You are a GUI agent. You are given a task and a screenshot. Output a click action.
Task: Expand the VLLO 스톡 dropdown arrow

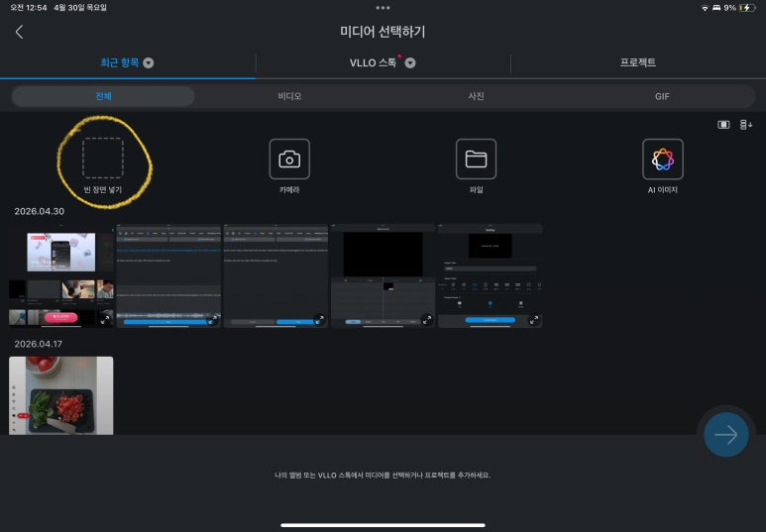coord(410,63)
